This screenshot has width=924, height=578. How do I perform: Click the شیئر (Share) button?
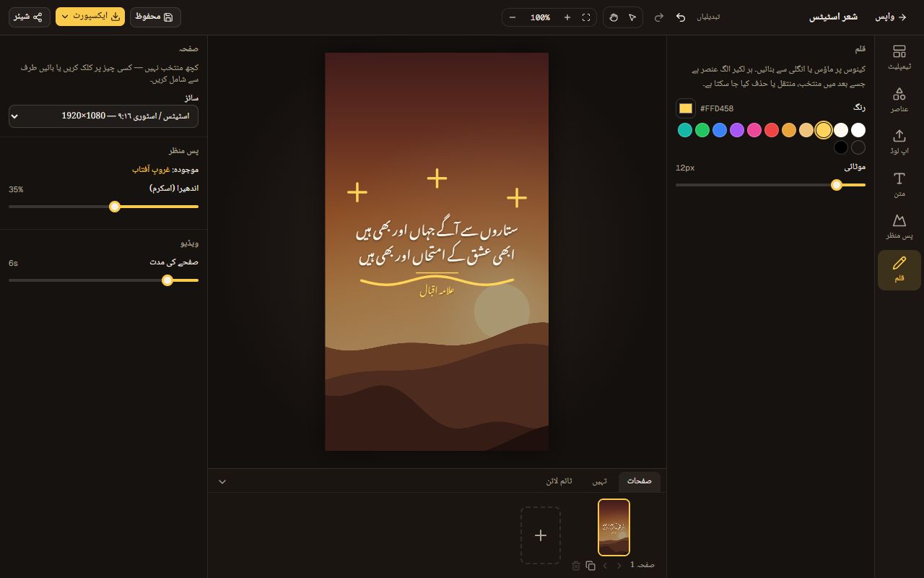click(30, 17)
